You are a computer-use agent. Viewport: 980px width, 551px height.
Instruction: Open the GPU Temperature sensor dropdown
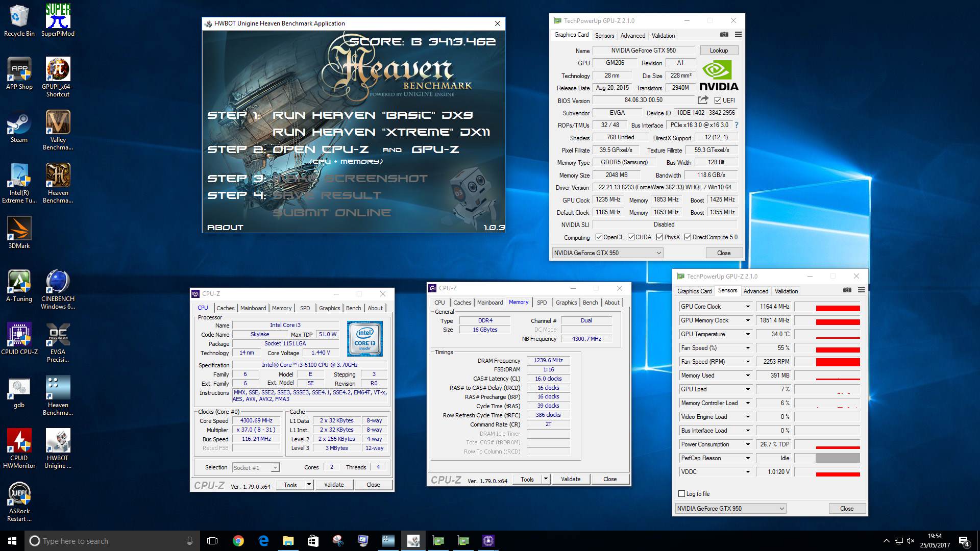point(748,334)
